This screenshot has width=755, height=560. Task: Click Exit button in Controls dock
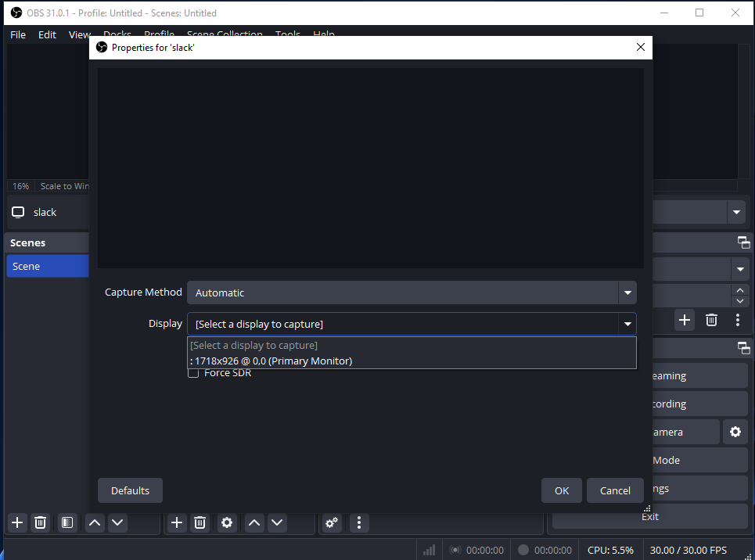(650, 516)
